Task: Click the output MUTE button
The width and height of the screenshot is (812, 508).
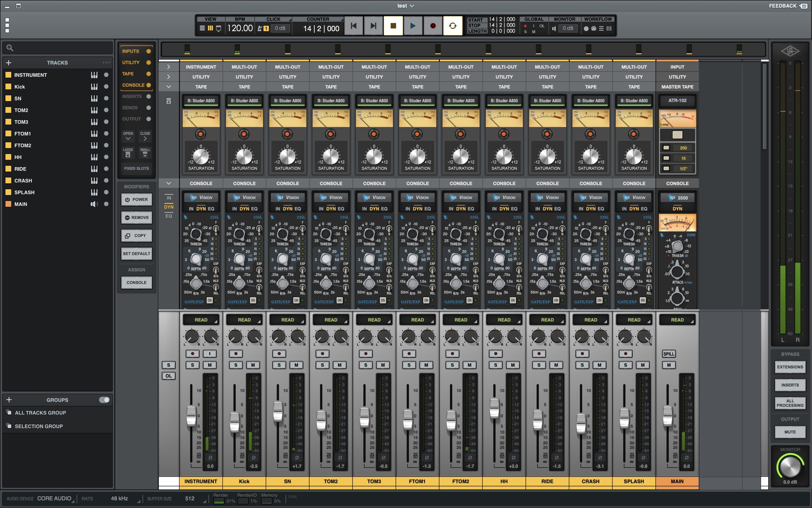Action: [790, 432]
